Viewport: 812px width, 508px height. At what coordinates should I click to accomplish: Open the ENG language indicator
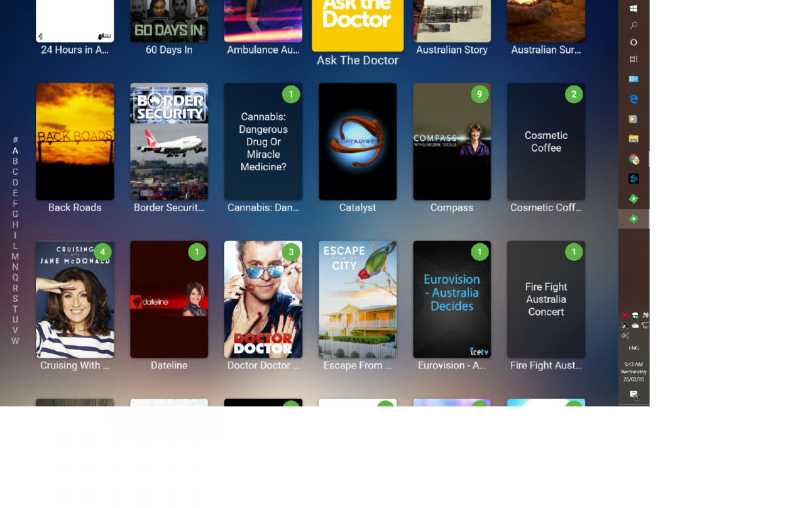(x=633, y=348)
